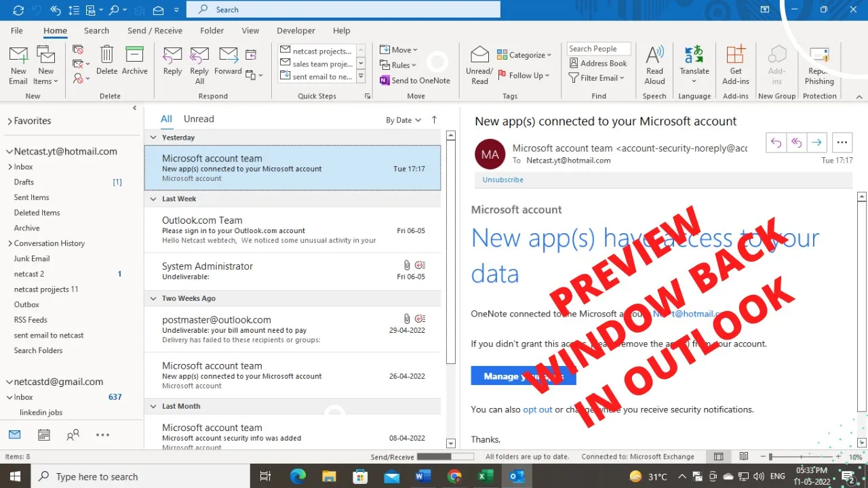Click the Unsubscribe link
This screenshot has height=488, width=868.
503,180
